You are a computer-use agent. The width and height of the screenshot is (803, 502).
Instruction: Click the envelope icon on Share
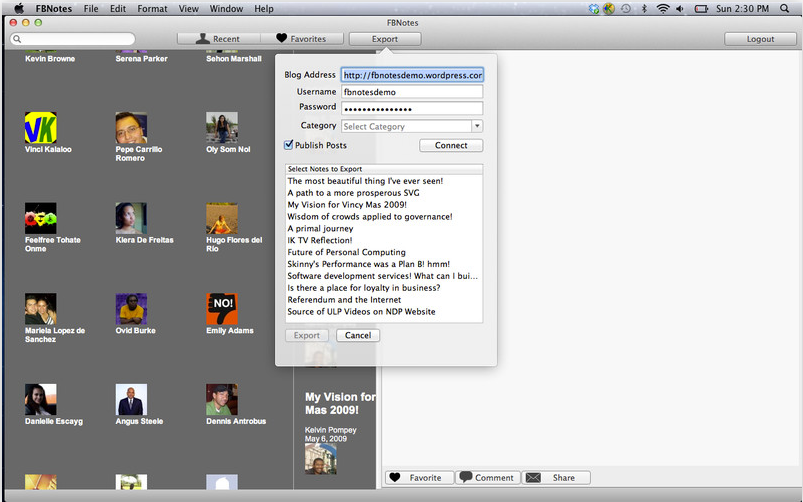tap(533, 477)
